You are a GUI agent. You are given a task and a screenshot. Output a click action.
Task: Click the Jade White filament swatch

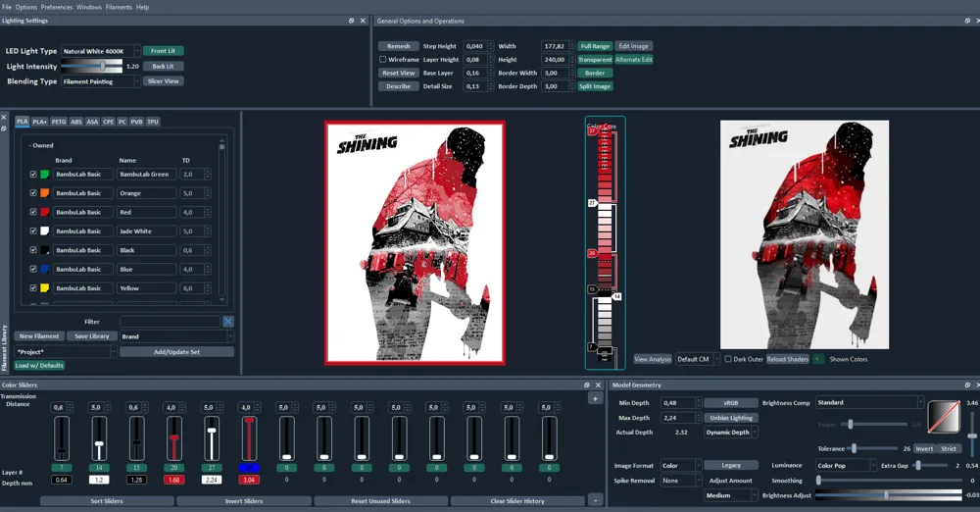tap(44, 230)
